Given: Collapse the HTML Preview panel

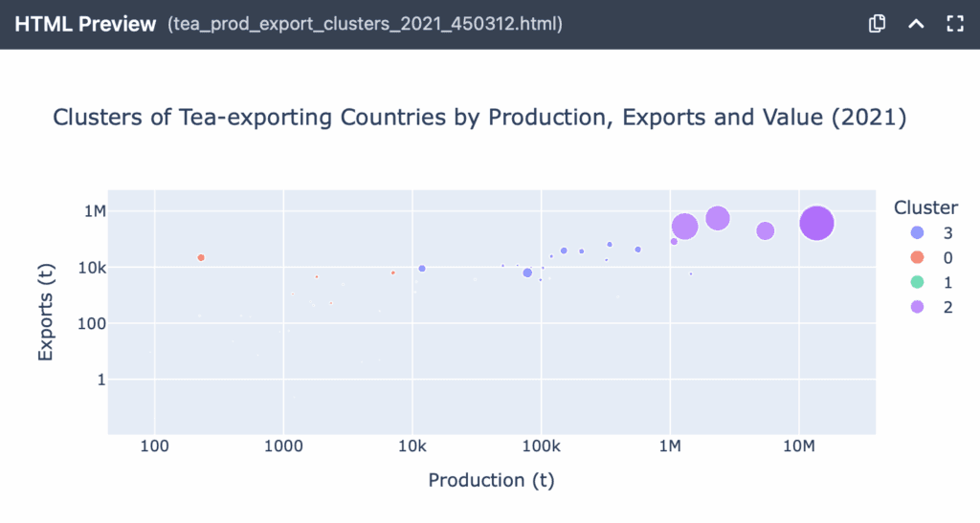Looking at the screenshot, I should [x=915, y=24].
